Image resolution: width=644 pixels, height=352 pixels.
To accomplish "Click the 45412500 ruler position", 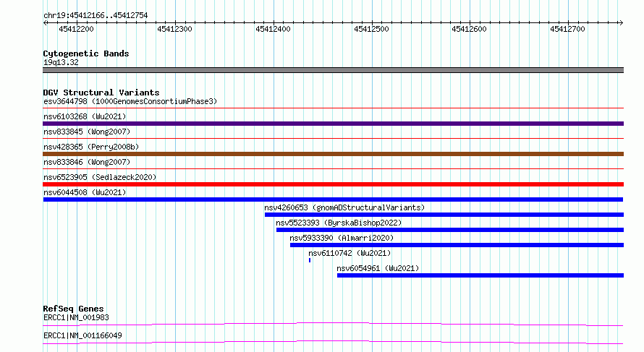I will 371,29.
